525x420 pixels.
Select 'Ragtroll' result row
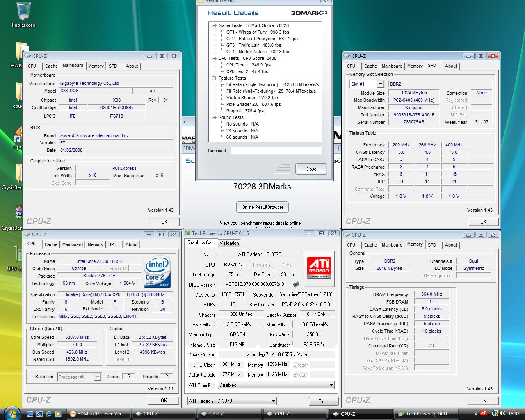[x=245, y=111]
